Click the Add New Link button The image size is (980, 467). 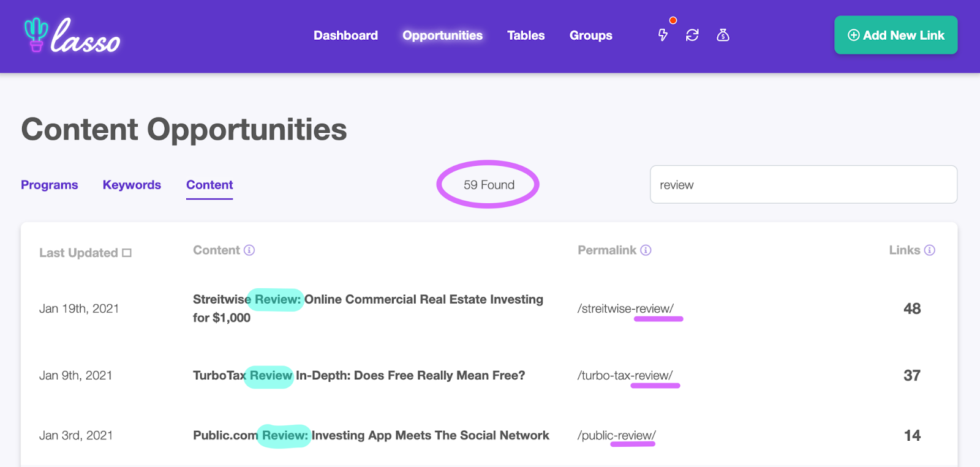tap(895, 35)
